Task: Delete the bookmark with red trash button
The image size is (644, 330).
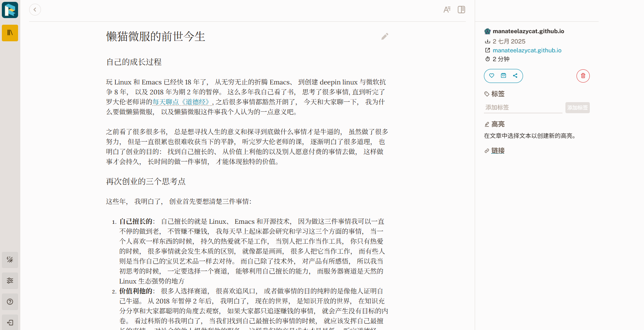Action: [583, 76]
